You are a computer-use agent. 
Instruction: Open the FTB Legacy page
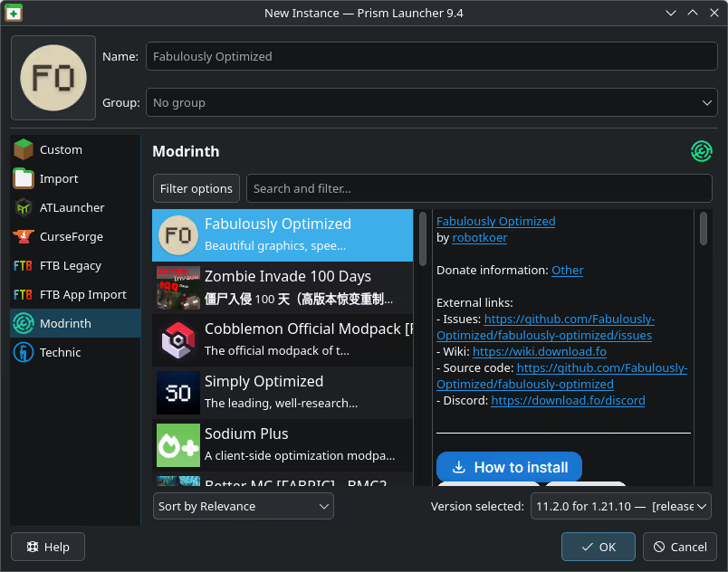[70, 266]
